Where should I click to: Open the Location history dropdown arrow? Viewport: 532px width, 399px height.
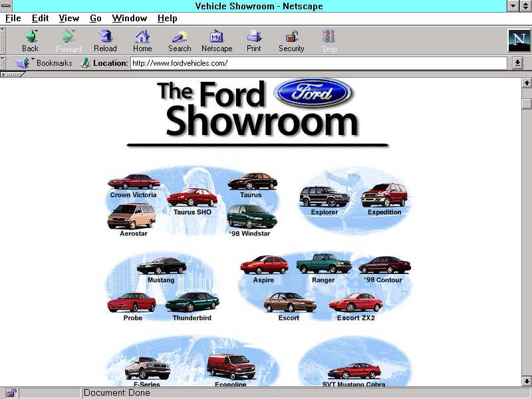517,63
